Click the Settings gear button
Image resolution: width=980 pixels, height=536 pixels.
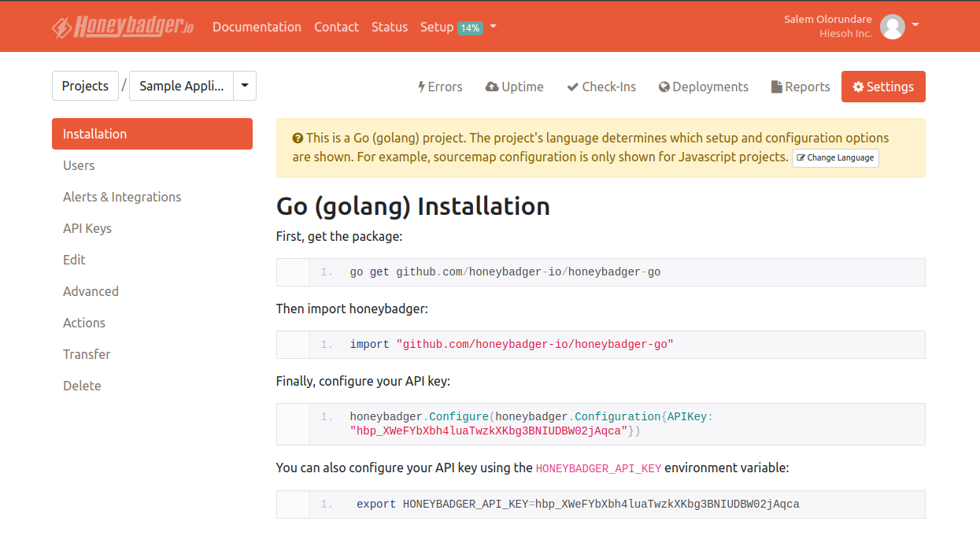pos(883,87)
